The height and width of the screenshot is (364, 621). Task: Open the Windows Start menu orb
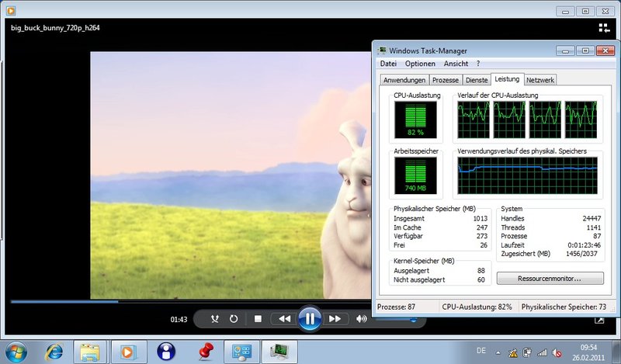(16, 352)
